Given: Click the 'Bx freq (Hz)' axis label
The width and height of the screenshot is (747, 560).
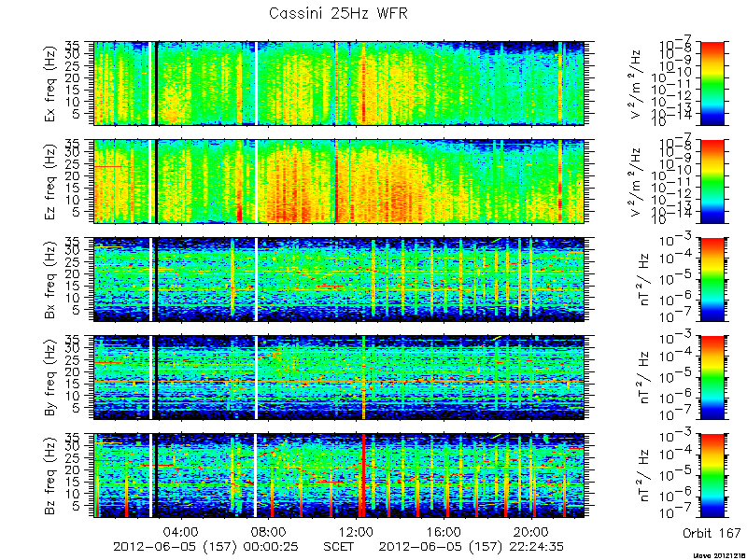Looking at the screenshot, I should tap(51, 280).
